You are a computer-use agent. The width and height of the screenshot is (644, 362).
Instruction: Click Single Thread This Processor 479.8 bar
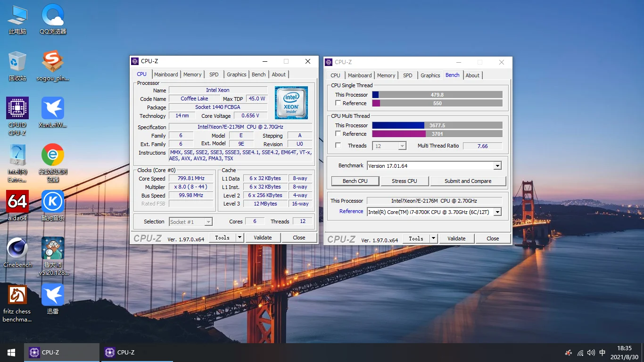click(x=437, y=95)
